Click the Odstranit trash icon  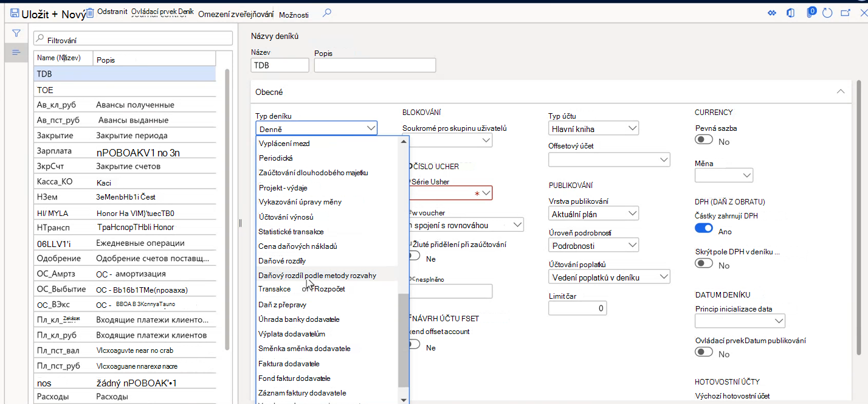click(90, 13)
